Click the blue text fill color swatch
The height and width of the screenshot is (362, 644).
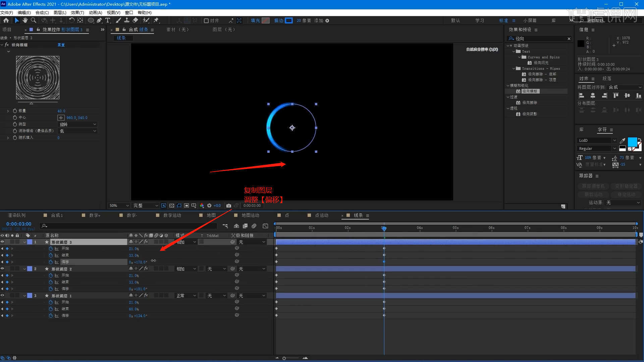point(632,142)
